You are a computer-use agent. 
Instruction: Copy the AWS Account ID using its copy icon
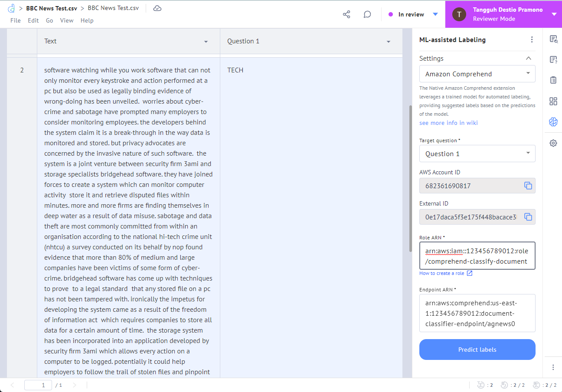coord(528,185)
